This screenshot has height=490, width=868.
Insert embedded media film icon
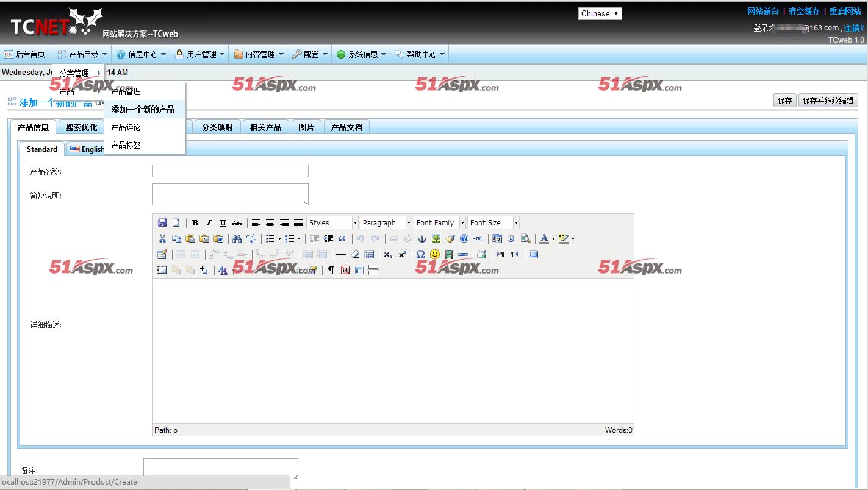[449, 254]
